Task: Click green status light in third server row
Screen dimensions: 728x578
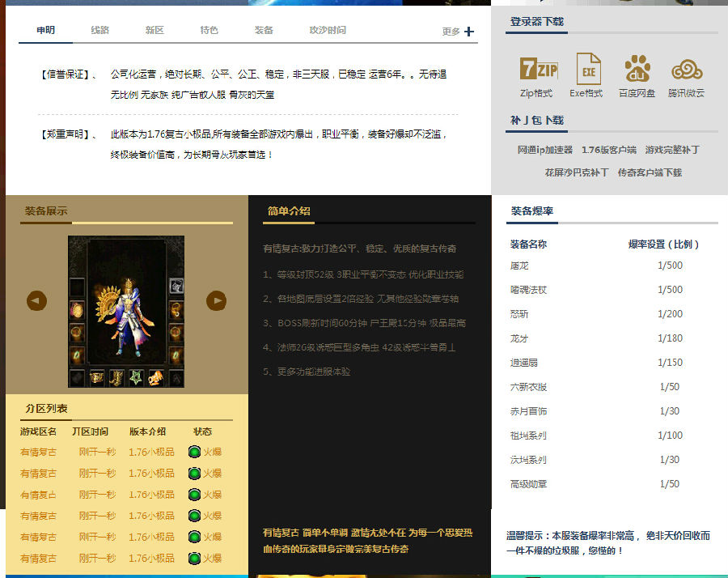Action: (194, 495)
